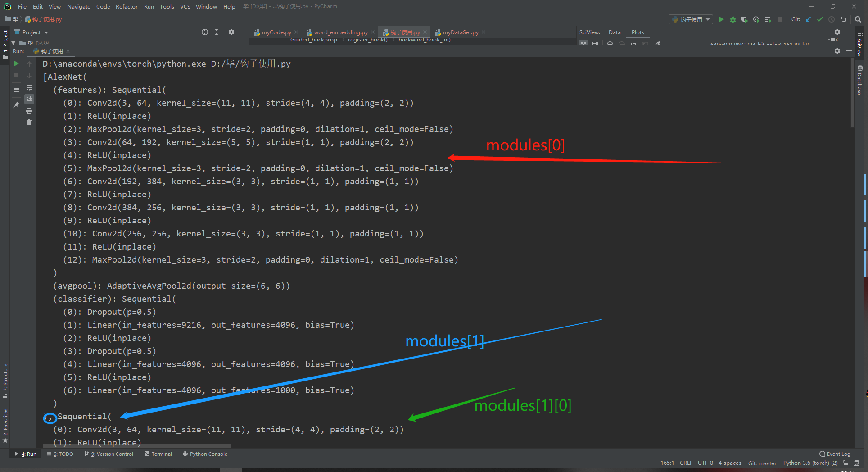Toggle soft-wrap in Run console
This screenshot has width=868, height=472.
point(29,87)
